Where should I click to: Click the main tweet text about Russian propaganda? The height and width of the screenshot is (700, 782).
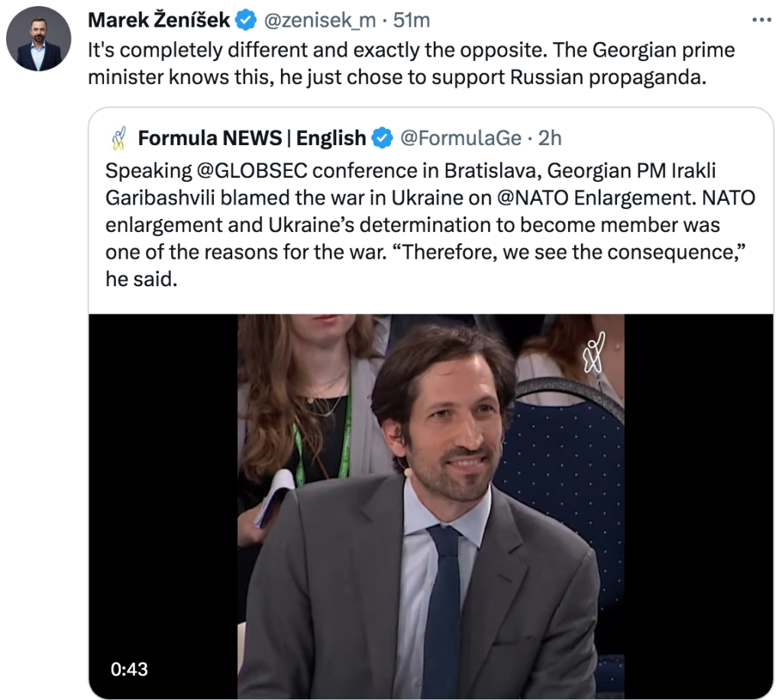[x=412, y=64]
